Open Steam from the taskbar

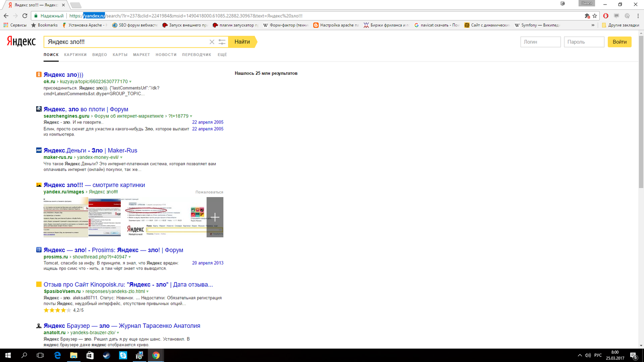point(107,355)
